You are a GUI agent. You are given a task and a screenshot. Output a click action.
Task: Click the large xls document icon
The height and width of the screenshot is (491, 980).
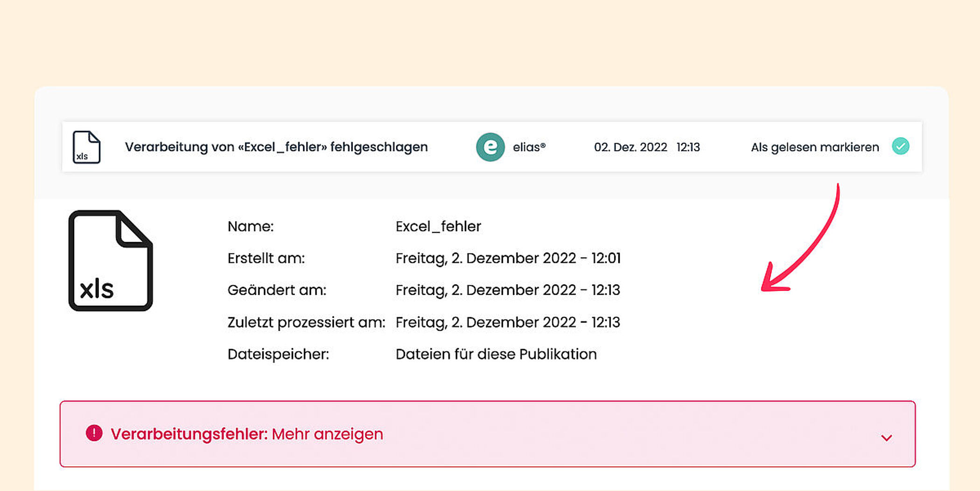(111, 260)
